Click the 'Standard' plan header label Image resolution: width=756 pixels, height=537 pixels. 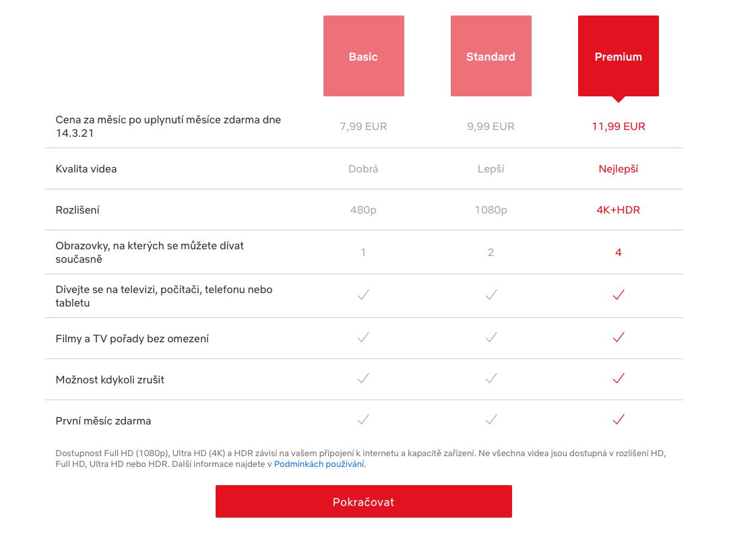491,57
